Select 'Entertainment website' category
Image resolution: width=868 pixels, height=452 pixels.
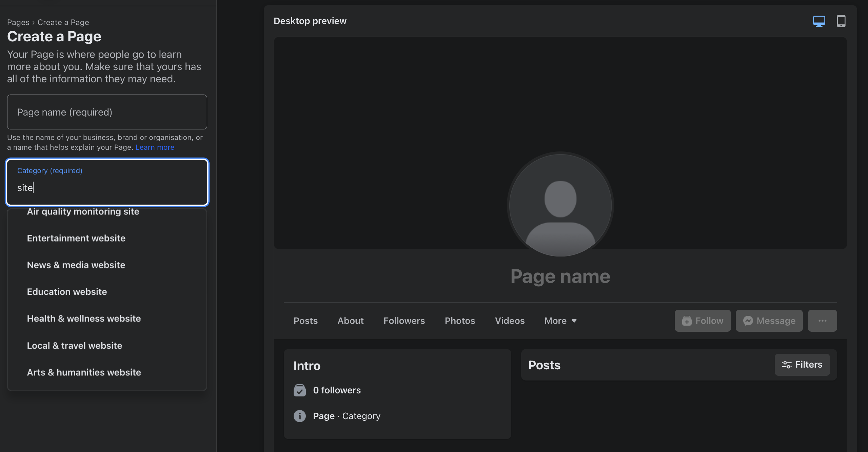coord(76,238)
